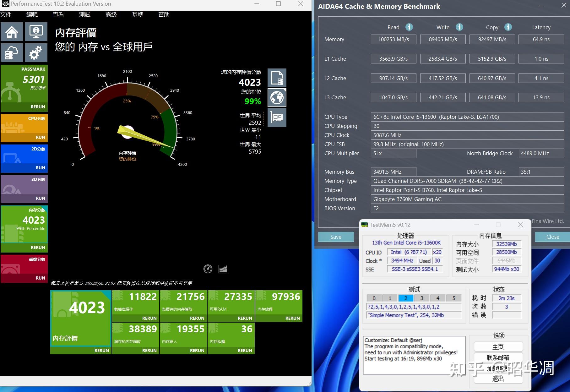Open the 基準 menu
570x392 pixels.
click(137, 15)
